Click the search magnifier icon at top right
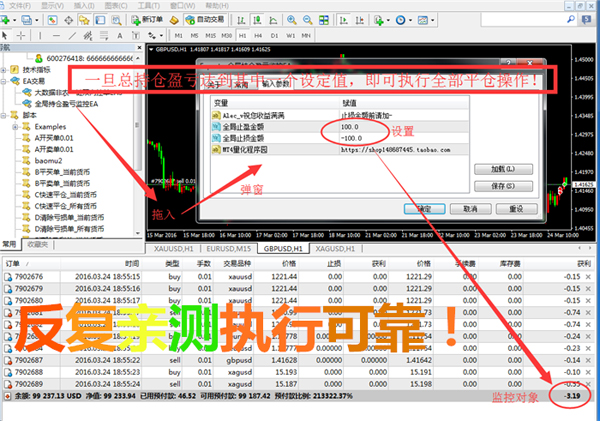Viewport: 600px width, 421px height. pyautogui.click(x=571, y=19)
